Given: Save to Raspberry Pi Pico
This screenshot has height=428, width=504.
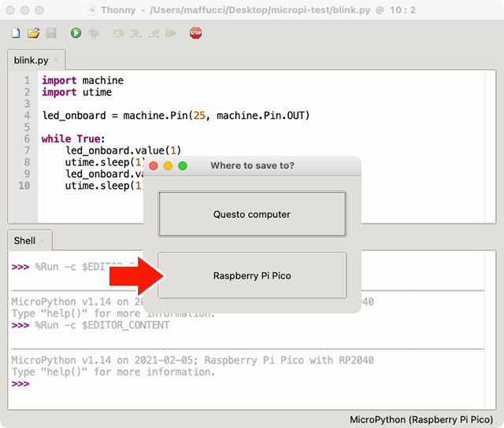Looking at the screenshot, I should [x=252, y=275].
